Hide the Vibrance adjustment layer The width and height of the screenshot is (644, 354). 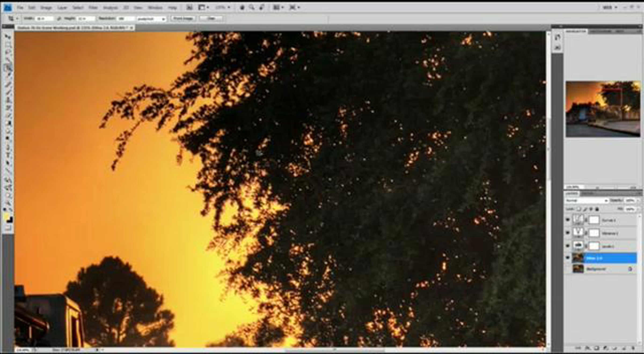click(568, 233)
